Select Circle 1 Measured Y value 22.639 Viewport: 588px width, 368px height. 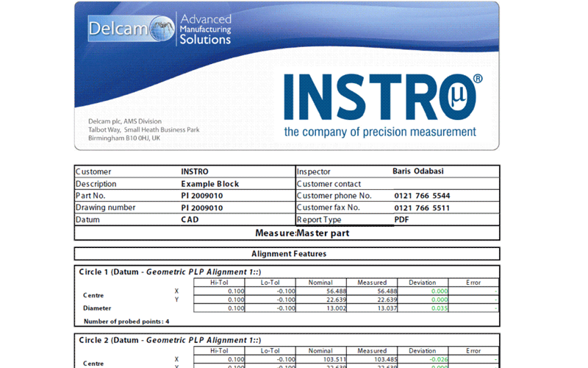[x=387, y=300]
